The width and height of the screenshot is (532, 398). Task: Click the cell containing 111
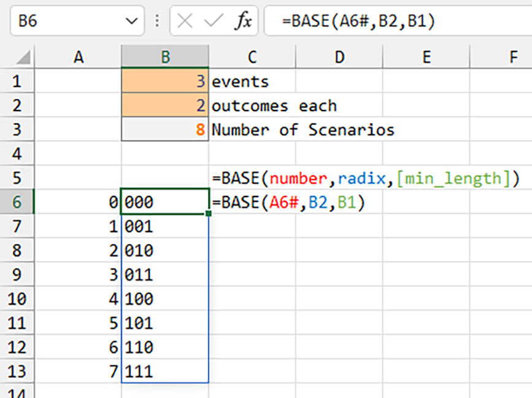164,372
